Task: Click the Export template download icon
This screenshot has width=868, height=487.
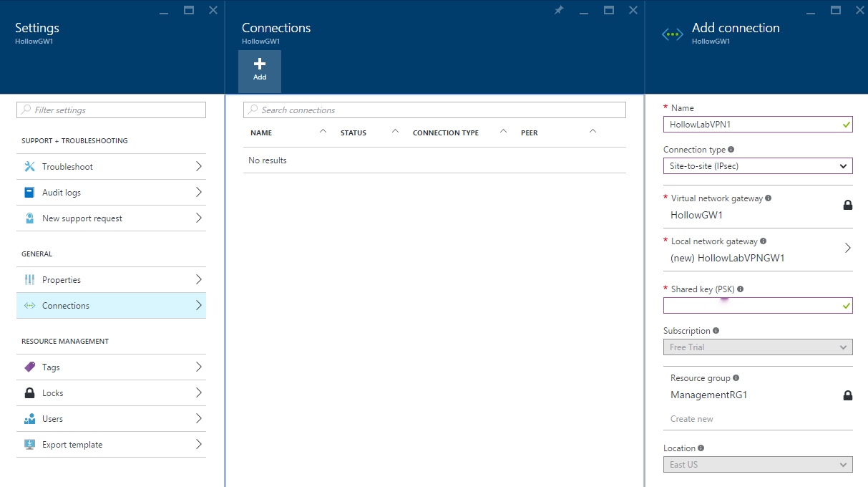Action: [29, 444]
